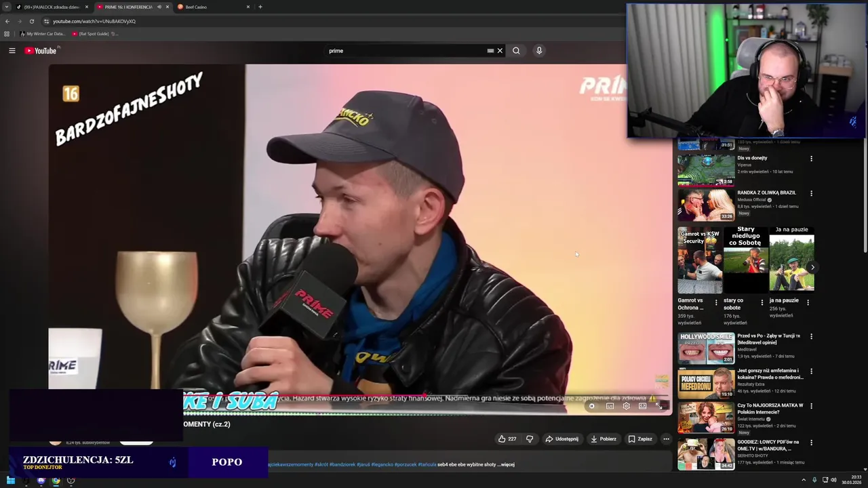
Task: Open the on-screen keyboard icon in search box
Action: (490, 51)
